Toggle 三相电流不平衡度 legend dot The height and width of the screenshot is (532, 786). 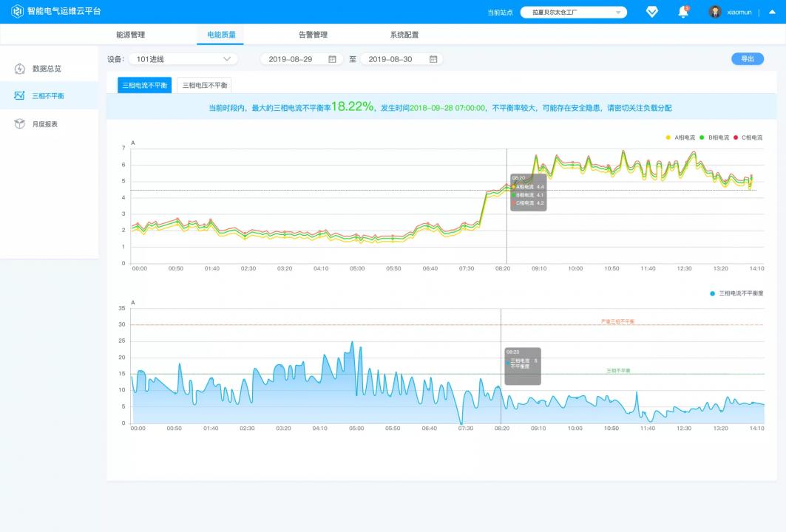[x=713, y=293]
